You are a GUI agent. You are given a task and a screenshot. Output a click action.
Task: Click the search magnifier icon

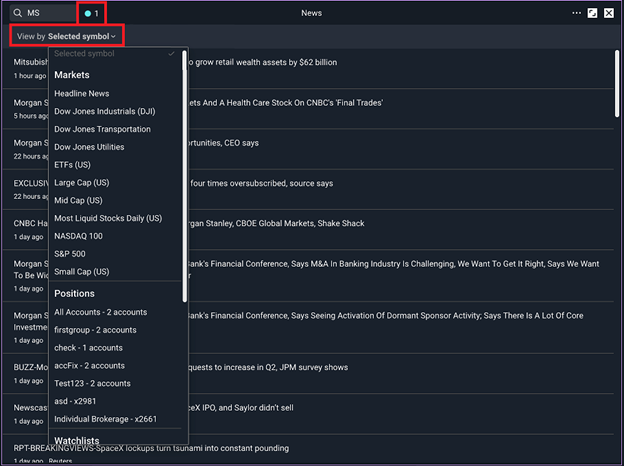[x=18, y=13]
